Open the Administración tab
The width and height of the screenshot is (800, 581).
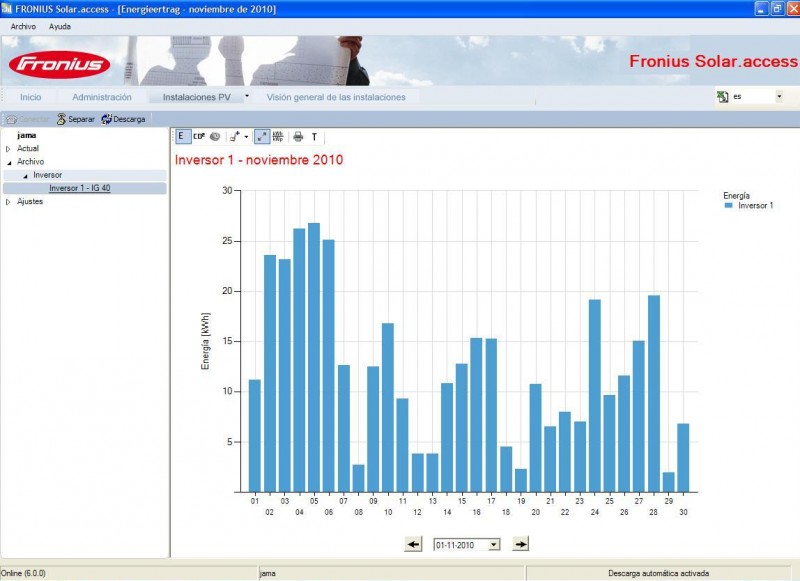[102, 97]
